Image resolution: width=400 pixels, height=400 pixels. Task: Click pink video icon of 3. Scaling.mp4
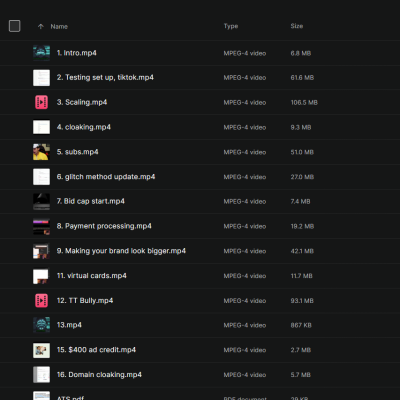point(41,102)
